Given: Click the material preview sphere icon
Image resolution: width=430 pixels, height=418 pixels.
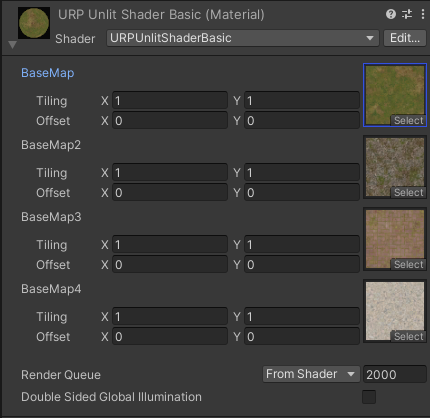Looking at the screenshot, I should (34, 23).
